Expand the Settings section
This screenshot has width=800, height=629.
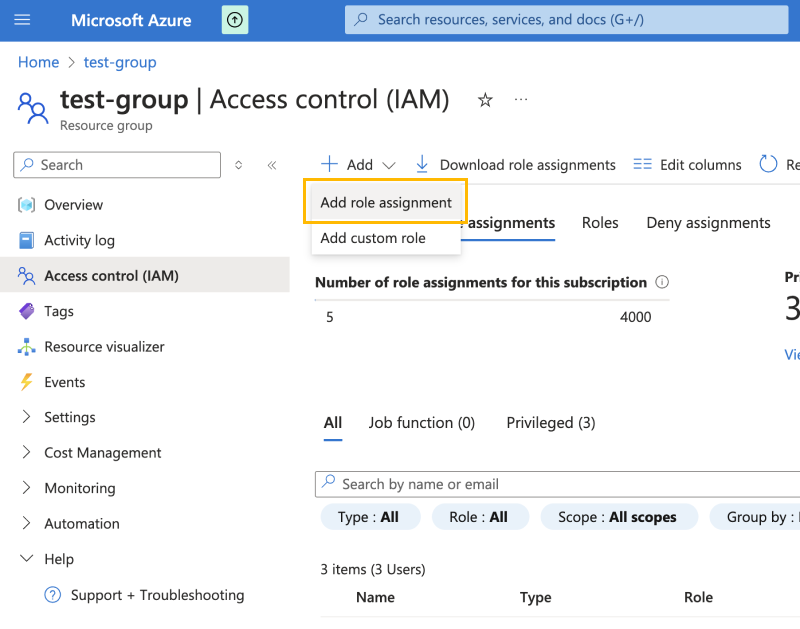(69, 417)
